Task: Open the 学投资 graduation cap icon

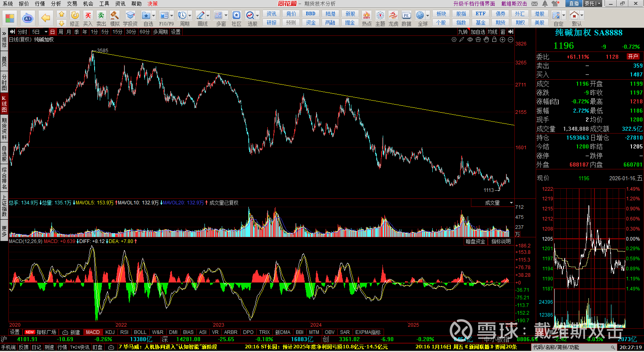Action: pyautogui.click(x=130, y=15)
